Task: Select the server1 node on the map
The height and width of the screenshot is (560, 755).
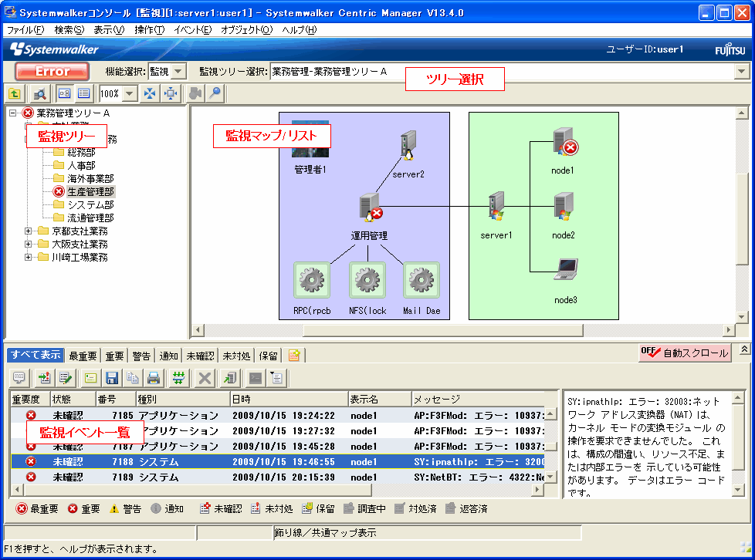Action: click(496, 206)
